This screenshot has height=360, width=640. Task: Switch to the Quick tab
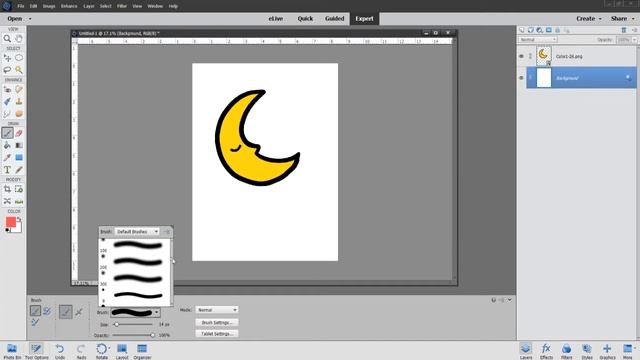click(x=305, y=19)
